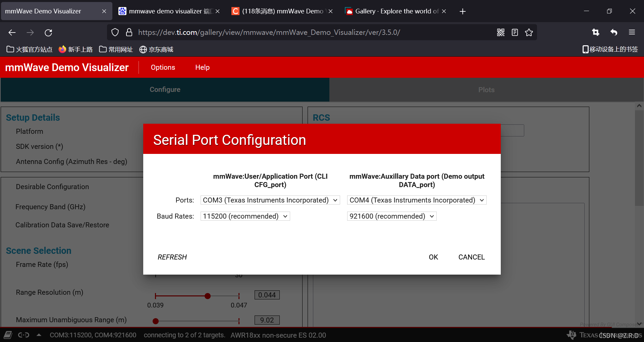Open tracking protection shield icon
The height and width of the screenshot is (342, 644).
point(115,33)
